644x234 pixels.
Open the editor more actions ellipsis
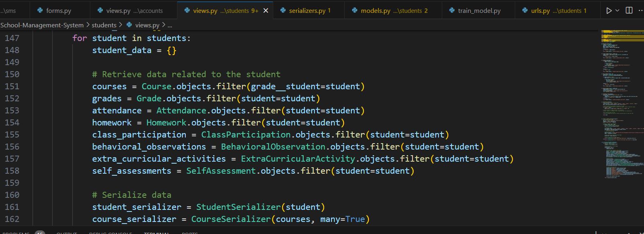click(x=640, y=11)
